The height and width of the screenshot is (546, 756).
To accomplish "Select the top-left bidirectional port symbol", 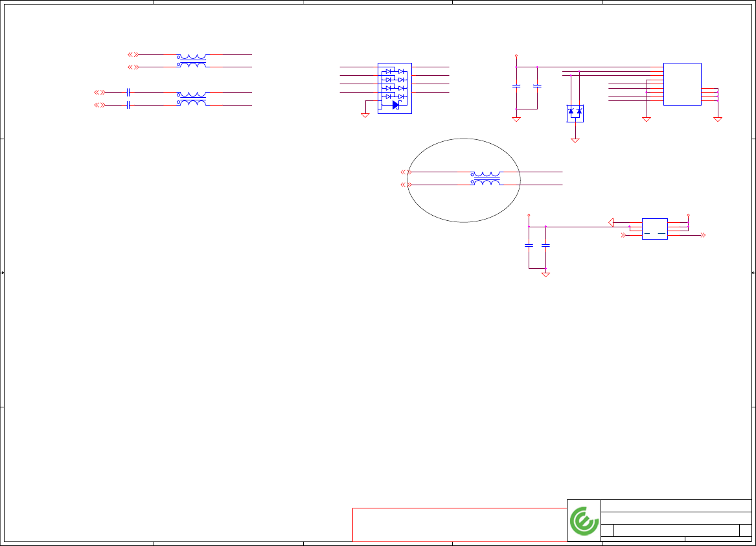I will tap(133, 54).
